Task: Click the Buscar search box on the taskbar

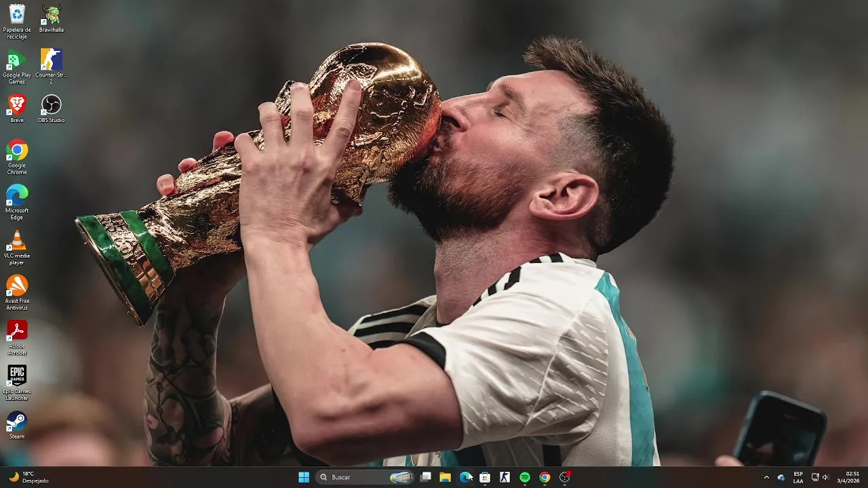Action: click(x=366, y=477)
